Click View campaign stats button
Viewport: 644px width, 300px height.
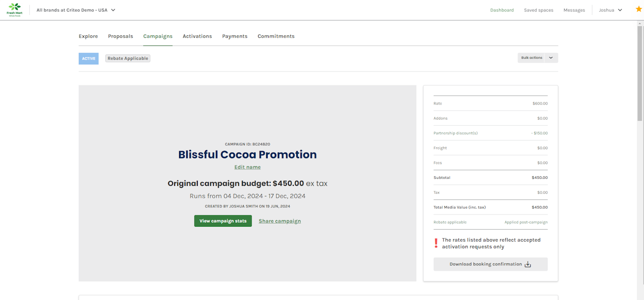[x=223, y=221]
